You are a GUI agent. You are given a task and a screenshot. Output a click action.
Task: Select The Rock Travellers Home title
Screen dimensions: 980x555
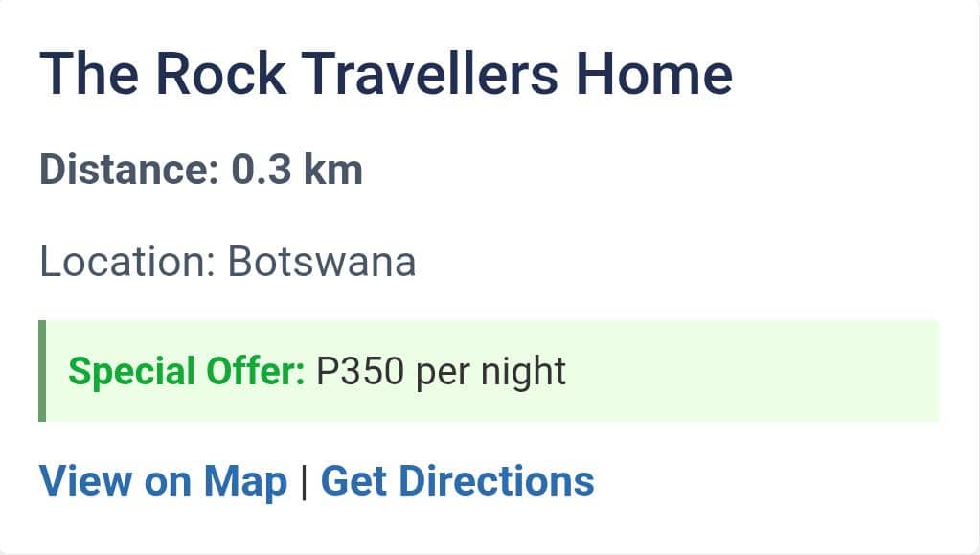tap(385, 74)
